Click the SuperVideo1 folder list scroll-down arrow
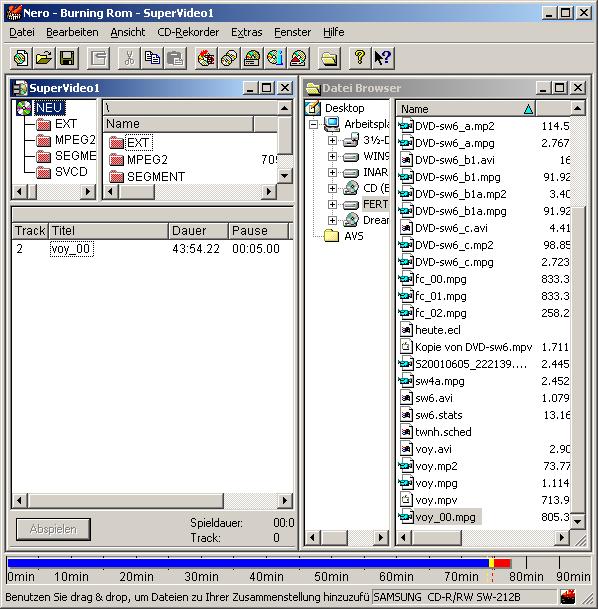 284,176
